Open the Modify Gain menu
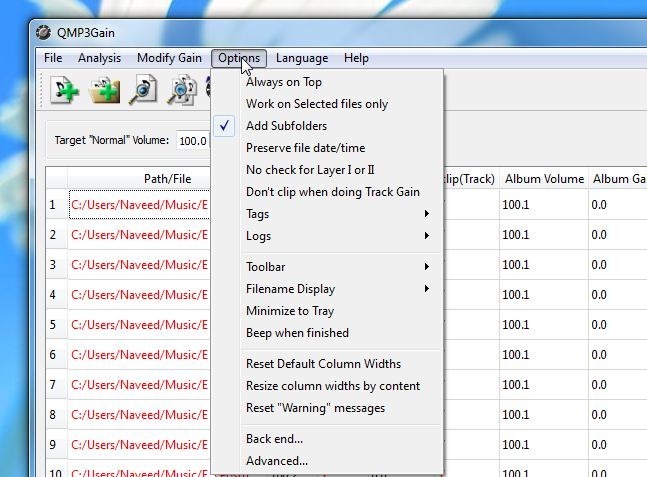Screen dimensions: 647x477 pos(169,58)
